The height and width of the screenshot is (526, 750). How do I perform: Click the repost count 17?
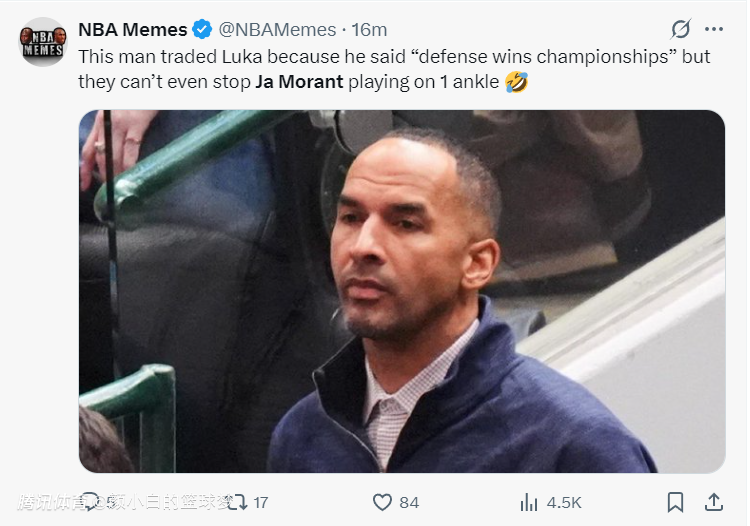[x=260, y=502]
